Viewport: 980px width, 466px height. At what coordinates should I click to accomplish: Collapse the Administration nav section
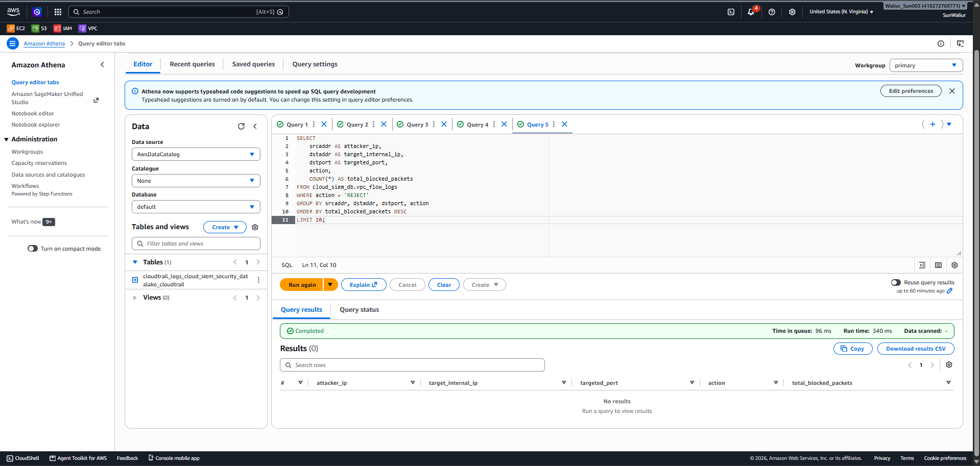click(6, 139)
